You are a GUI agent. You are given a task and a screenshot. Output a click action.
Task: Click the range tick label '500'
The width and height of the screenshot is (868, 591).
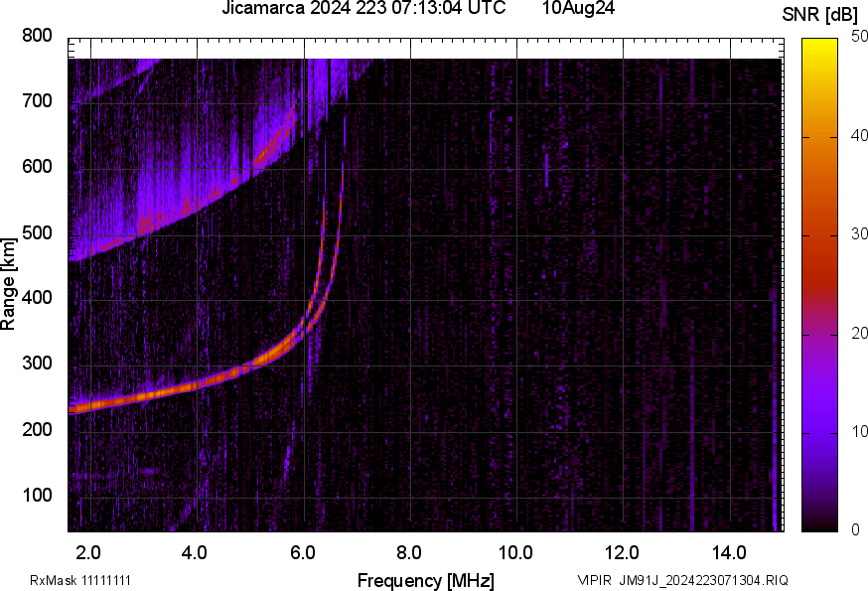(x=37, y=232)
